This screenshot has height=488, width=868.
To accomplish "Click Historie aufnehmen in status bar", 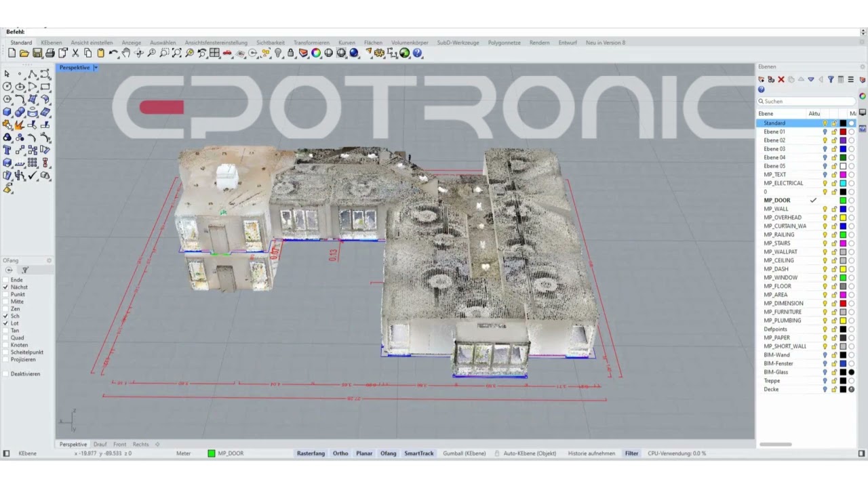I will [591, 453].
